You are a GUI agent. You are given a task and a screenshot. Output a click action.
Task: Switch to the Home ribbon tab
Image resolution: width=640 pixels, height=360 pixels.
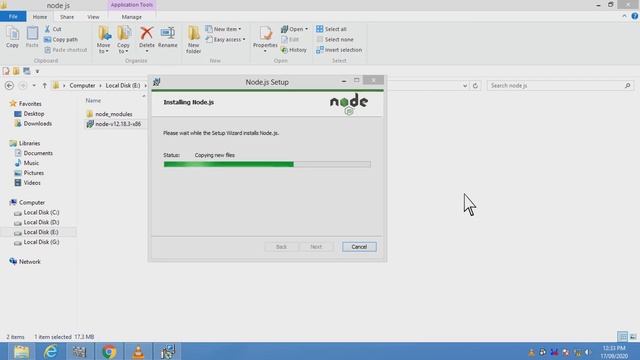(40, 17)
